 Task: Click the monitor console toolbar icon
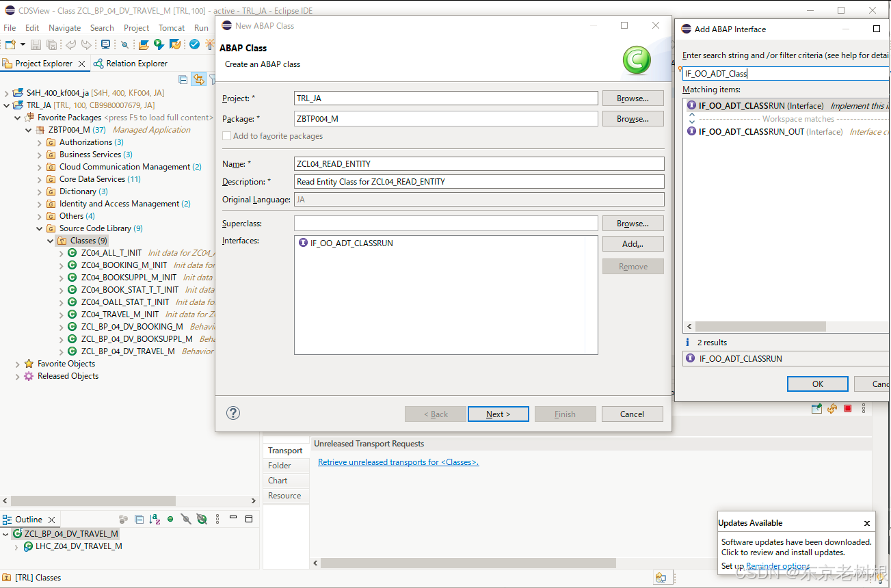105,44
